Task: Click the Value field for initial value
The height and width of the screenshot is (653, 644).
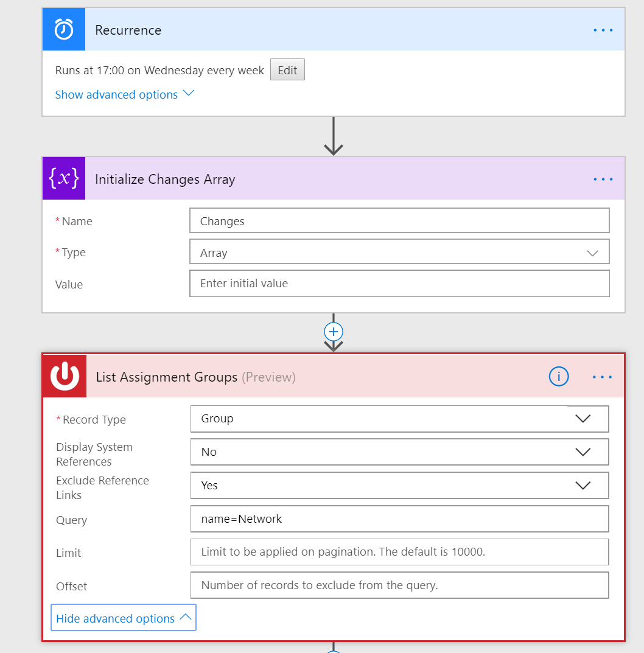Action: point(399,284)
